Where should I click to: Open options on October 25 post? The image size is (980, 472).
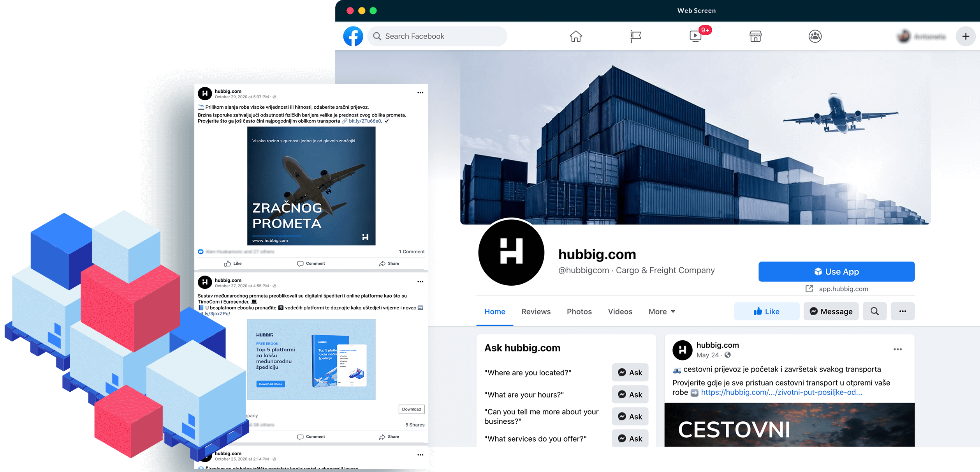pos(420,455)
